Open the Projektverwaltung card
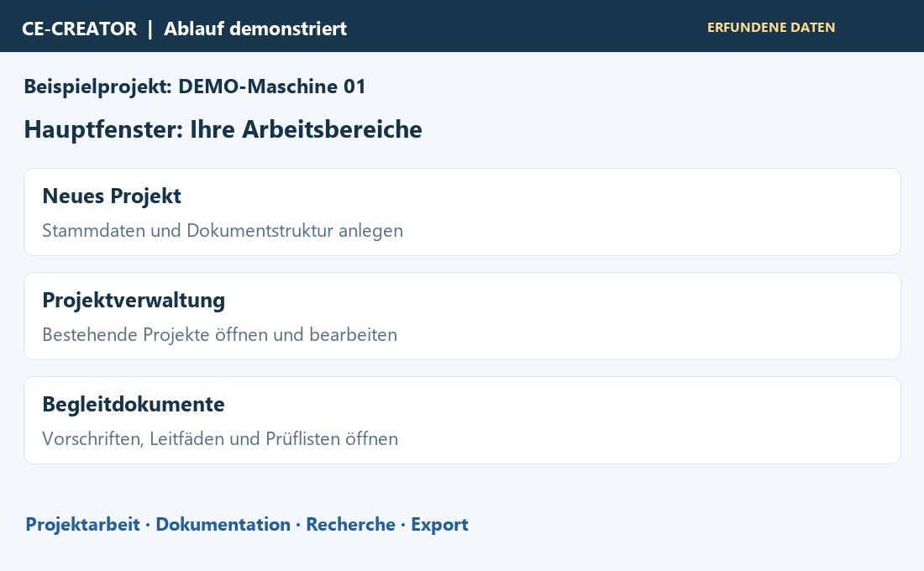Screen dimensions: 924x571 [x=462, y=317]
